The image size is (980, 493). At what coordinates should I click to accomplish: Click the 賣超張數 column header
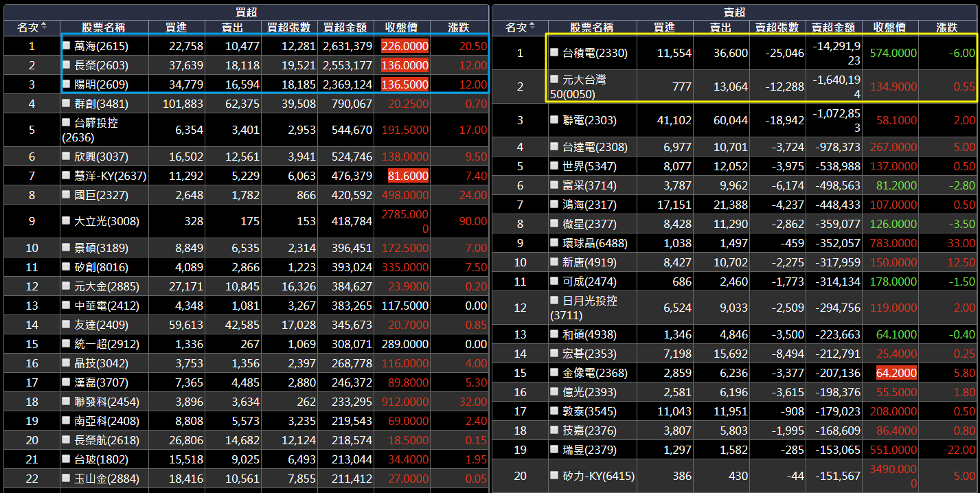coord(777,27)
